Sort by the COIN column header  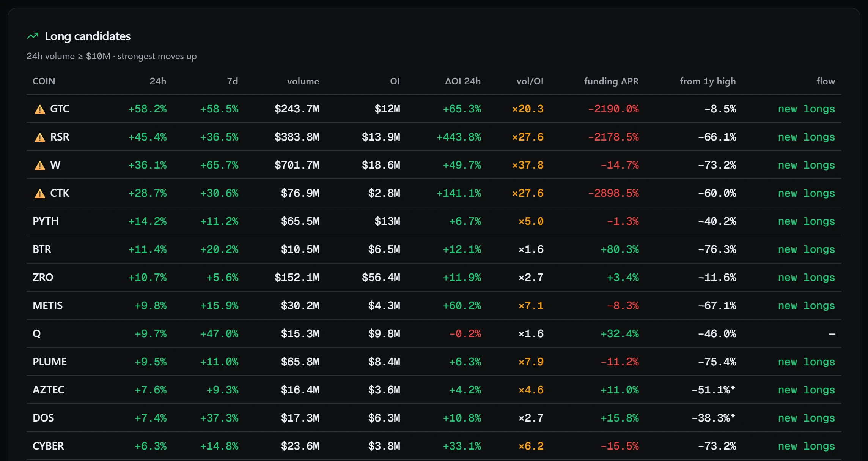click(44, 81)
